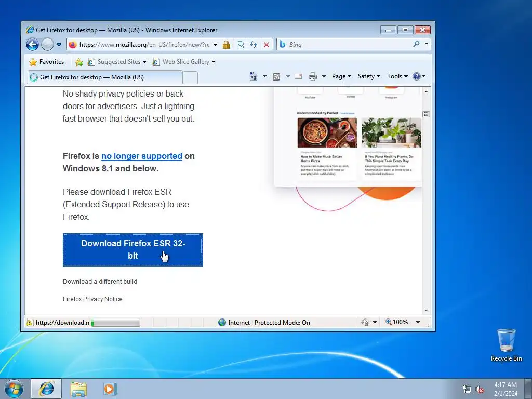Expand the Home button dropdown arrow

click(264, 76)
